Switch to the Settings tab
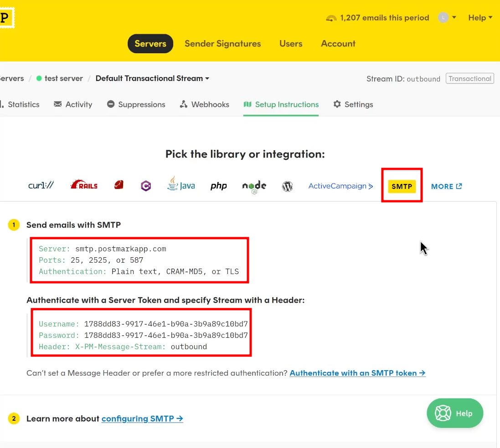This screenshot has height=448, width=500. 353,105
